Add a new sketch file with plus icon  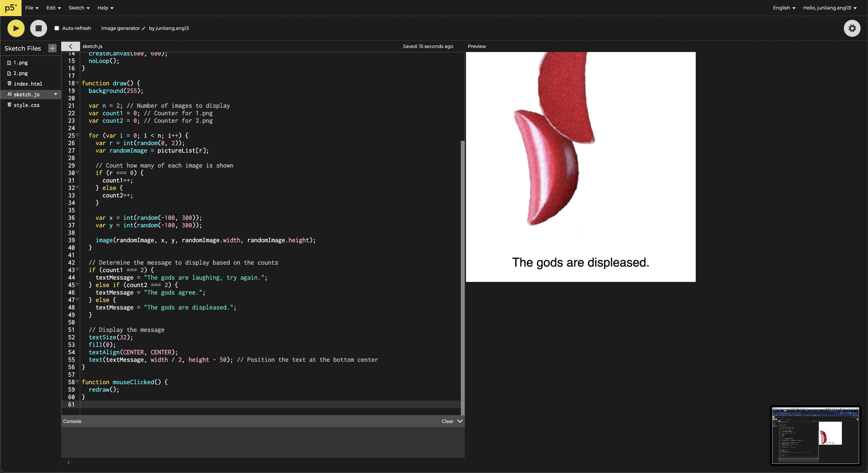tap(52, 48)
